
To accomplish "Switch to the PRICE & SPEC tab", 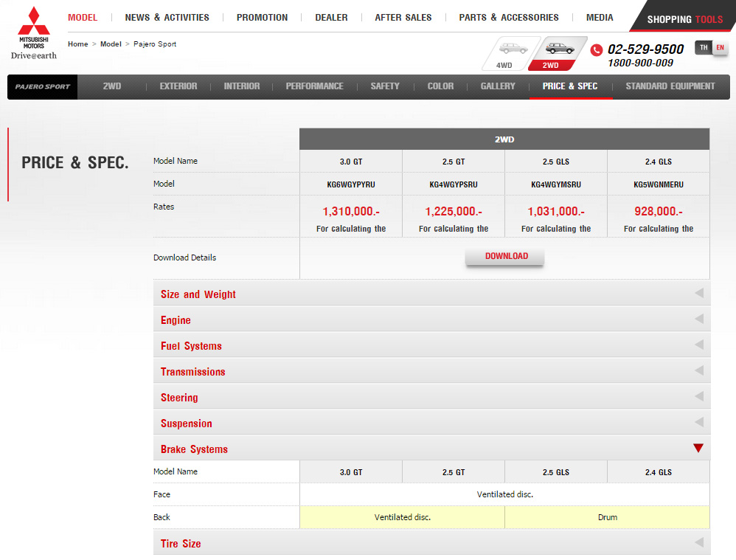I will point(570,86).
